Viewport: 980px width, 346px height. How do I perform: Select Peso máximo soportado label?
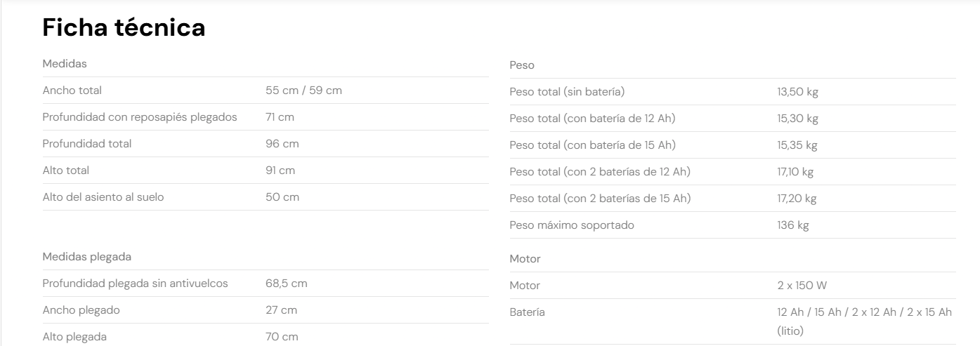click(x=572, y=225)
